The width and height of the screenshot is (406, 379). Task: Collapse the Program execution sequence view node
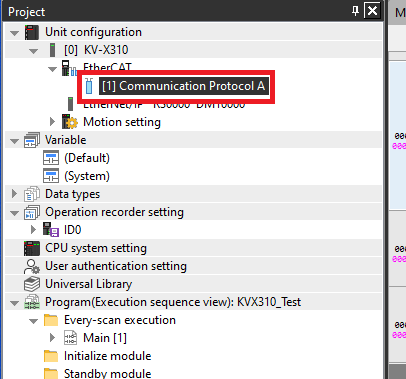(14, 303)
